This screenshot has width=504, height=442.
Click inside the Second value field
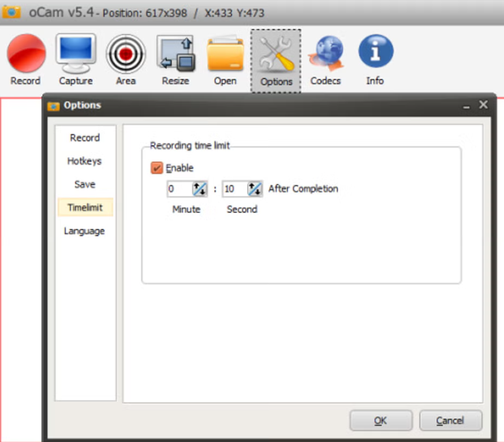pos(234,189)
